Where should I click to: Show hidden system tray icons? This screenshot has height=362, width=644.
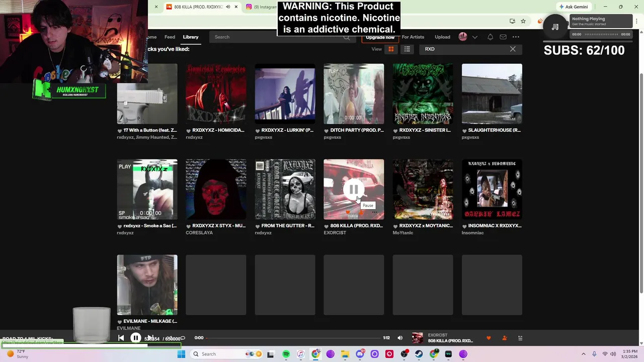[x=584, y=354]
